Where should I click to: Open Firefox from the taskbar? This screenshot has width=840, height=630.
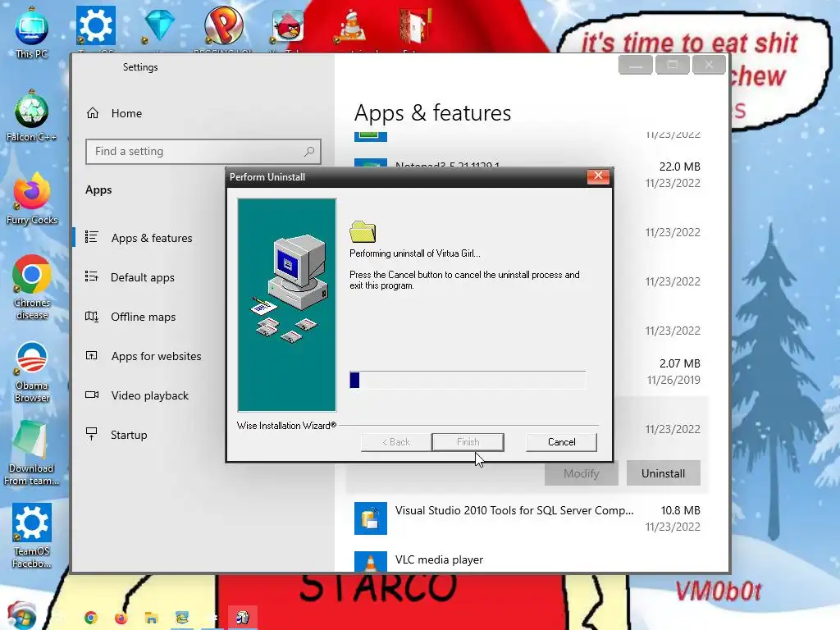tap(121, 618)
